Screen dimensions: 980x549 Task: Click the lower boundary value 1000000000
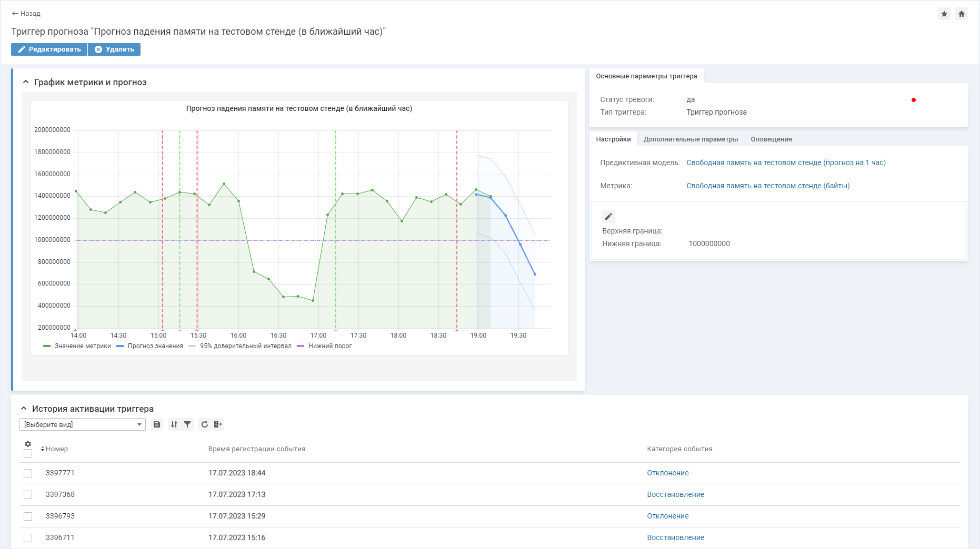click(x=709, y=243)
